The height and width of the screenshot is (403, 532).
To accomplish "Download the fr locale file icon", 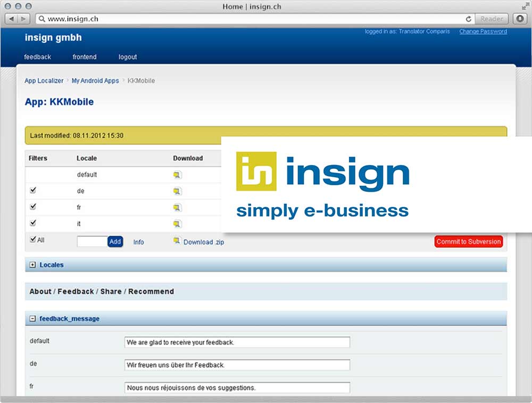I will (177, 208).
